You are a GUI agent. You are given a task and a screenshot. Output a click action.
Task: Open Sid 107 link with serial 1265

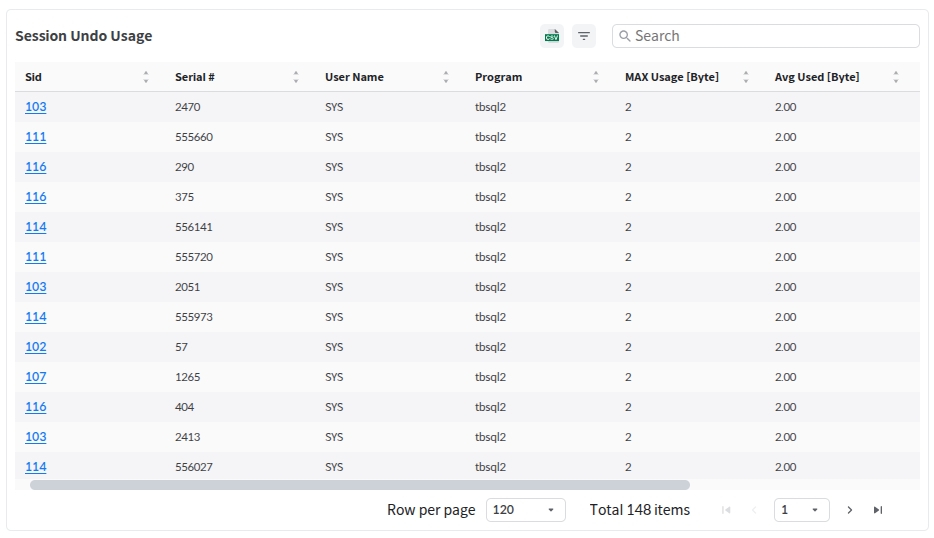(x=36, y=377)
